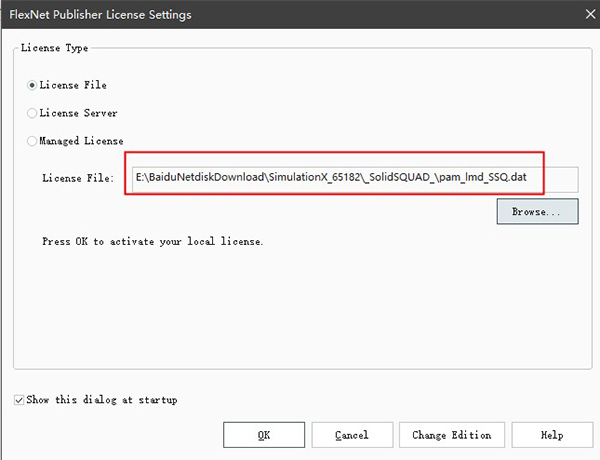Click the "License File:" field label
This screenshot has width=600, height=460.
[x=78, y=178]
